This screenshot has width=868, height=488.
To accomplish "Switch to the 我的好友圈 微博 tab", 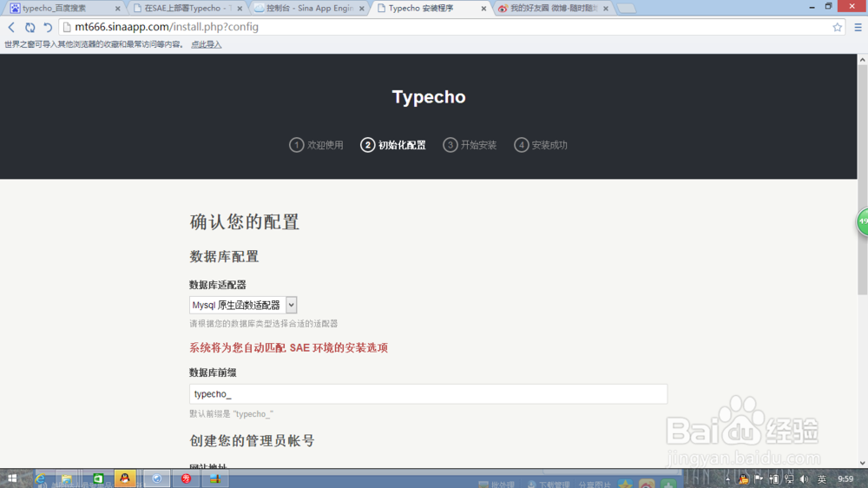I will [554, 9].
